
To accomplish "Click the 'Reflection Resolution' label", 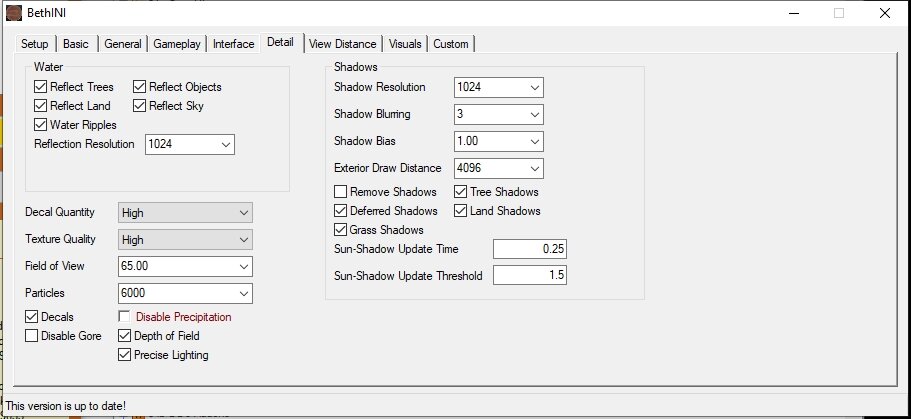I will click(84, 144).
